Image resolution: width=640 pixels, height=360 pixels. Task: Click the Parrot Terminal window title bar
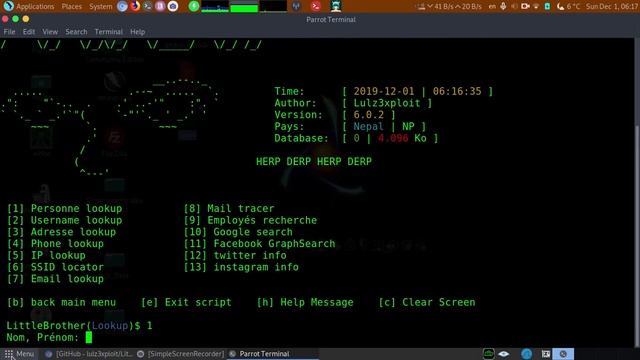pos(331,19)
